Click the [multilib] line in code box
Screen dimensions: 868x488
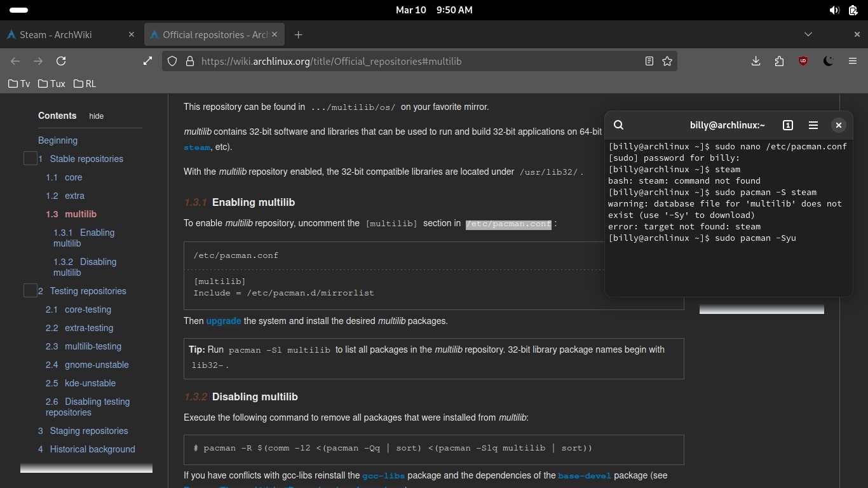pyautogui.click(x=219, y=281)
